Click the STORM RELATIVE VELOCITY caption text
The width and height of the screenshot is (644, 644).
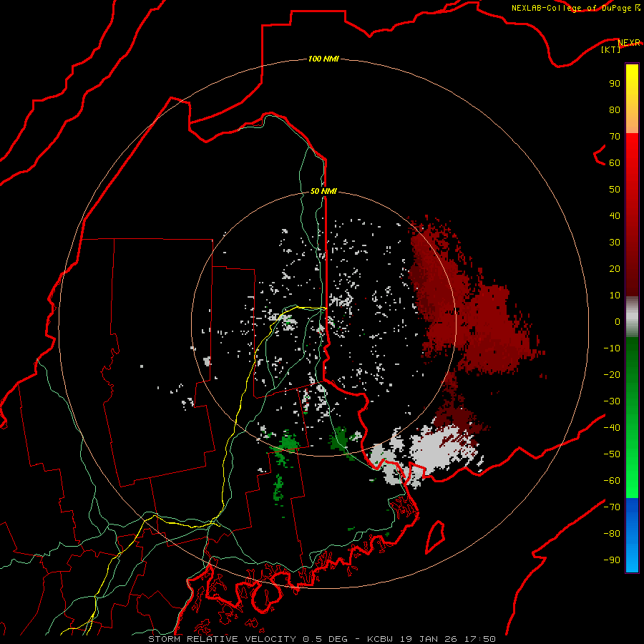coord(222,639)
